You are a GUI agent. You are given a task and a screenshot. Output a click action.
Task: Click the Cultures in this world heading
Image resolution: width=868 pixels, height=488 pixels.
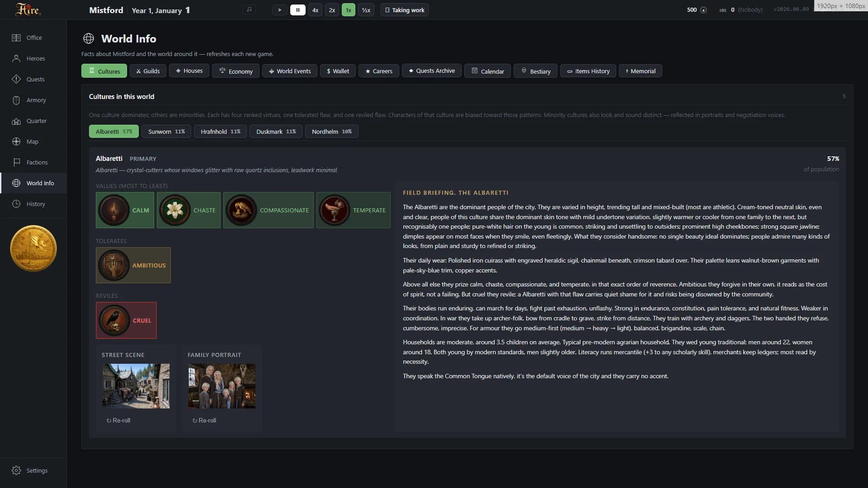[122, 97]
